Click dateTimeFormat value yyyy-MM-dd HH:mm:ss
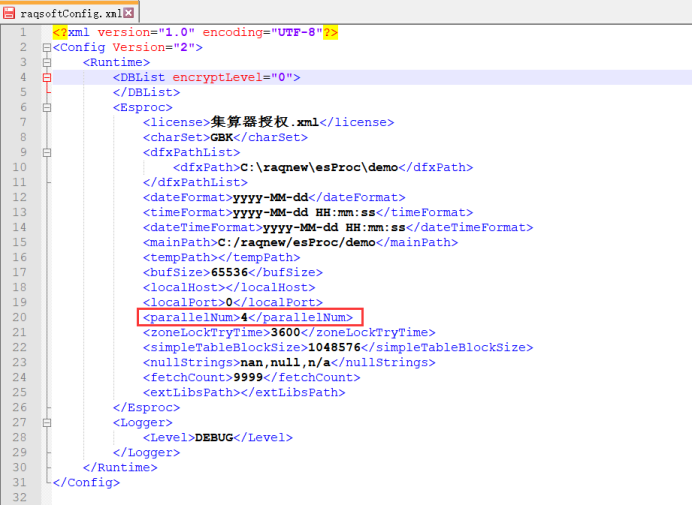The image size is (692, 506). click(334, 228)
